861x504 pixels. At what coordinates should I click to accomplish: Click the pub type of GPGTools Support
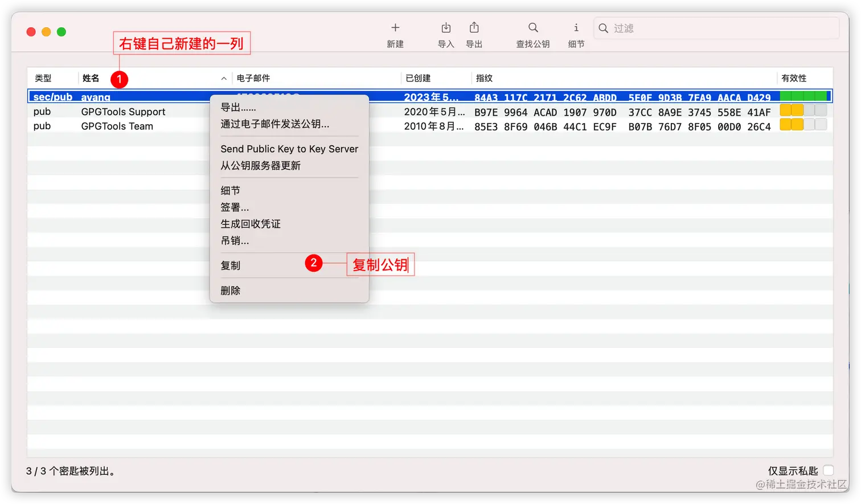42,112
